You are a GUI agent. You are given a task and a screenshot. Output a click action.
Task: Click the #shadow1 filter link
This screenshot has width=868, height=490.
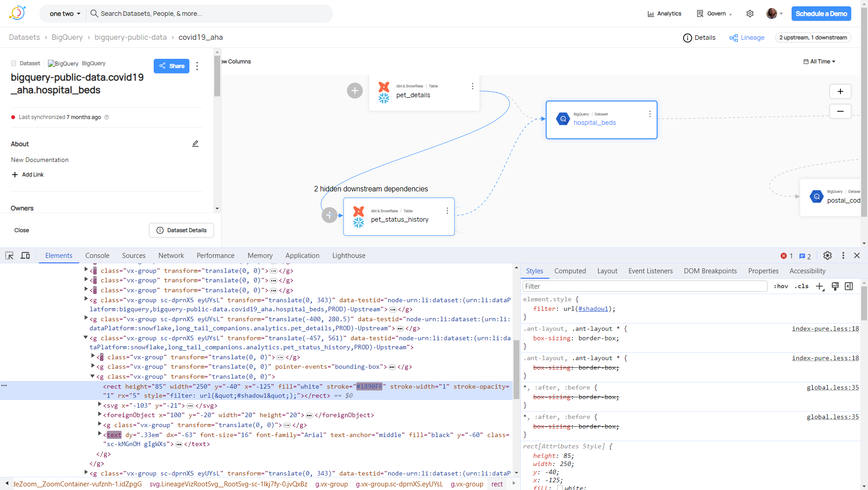pos(593,309)
